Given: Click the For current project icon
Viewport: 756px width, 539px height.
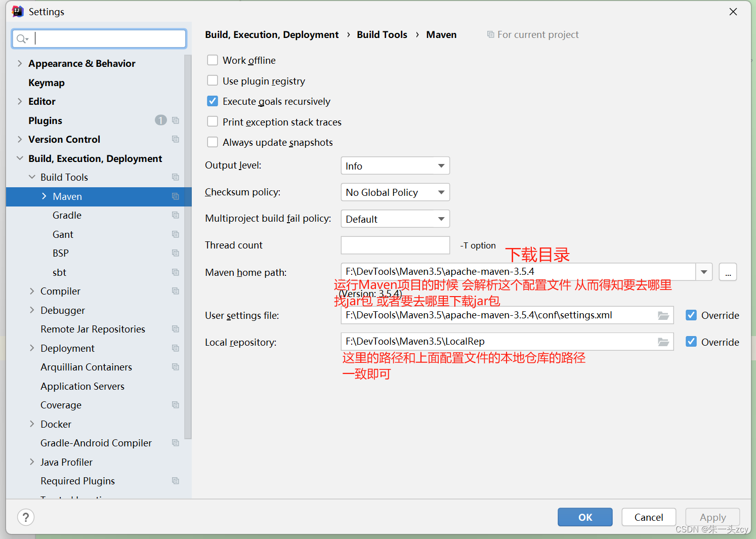Looking at the screenshot, I should coord(490,34).
